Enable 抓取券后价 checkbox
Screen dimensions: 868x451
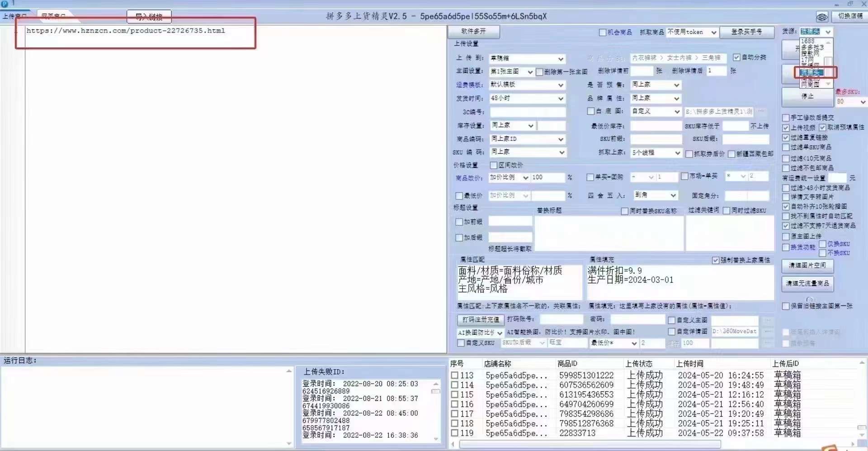click(x=689, y=154)
